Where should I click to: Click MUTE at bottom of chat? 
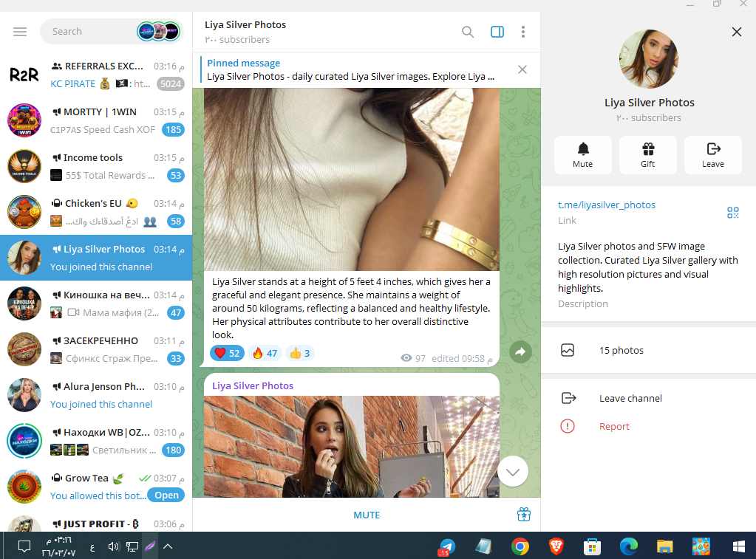coord(367,515)
